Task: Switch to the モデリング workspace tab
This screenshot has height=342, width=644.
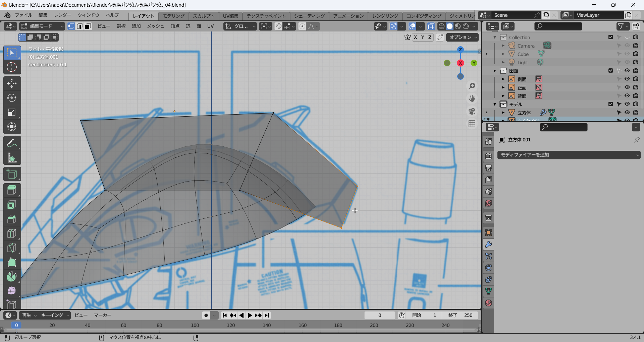Action: (x=173, y=16)
